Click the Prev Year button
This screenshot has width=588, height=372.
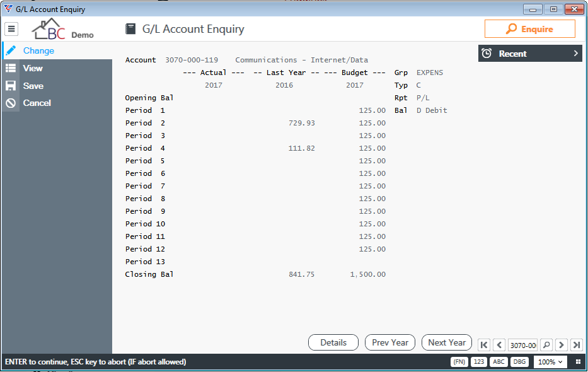(390, 343)
